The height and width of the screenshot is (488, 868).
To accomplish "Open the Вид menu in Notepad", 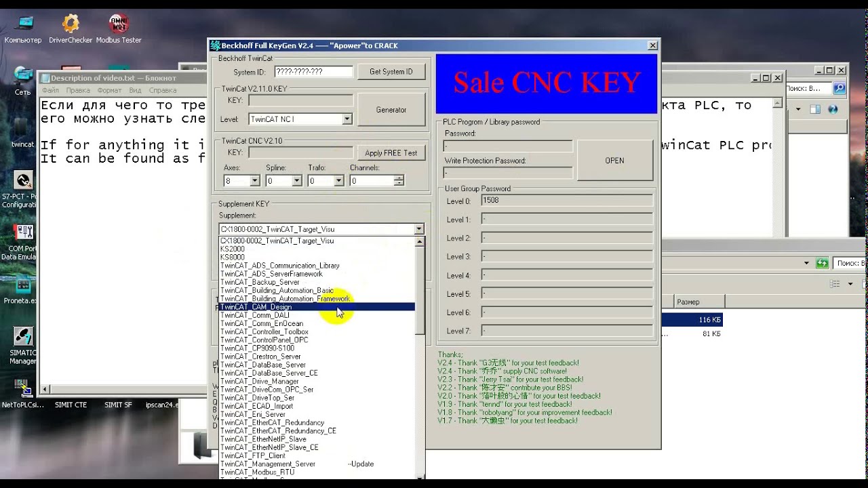I will pos(136,90).
